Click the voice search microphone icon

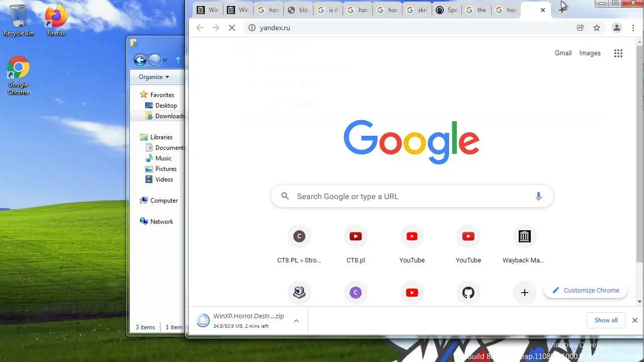click(538, 196)
